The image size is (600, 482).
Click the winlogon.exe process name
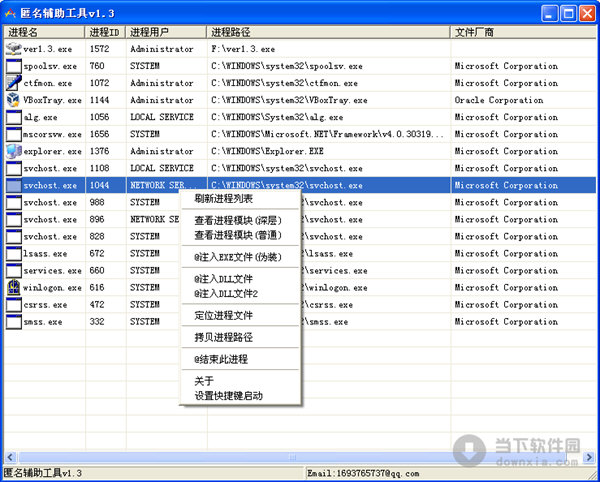click(52, 288)
